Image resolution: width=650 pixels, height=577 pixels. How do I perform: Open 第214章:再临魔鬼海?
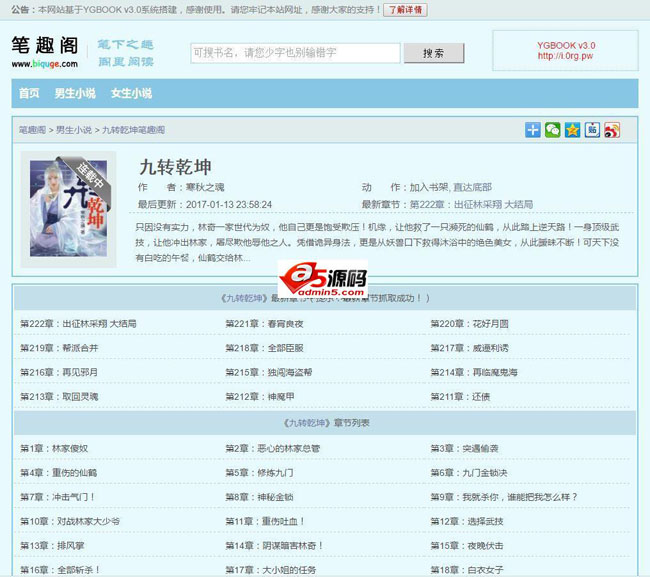point(474,372)
